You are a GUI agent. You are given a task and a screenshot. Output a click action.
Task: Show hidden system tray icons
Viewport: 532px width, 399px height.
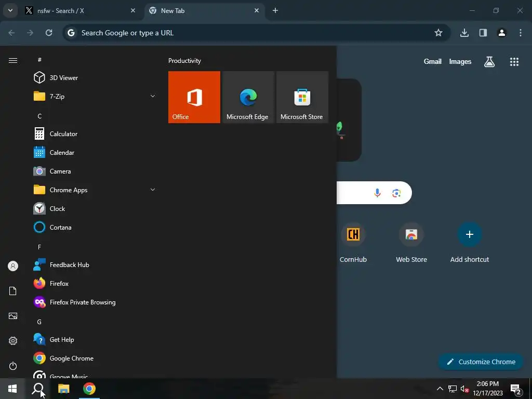pyautogui.click(x=440, y=389)
